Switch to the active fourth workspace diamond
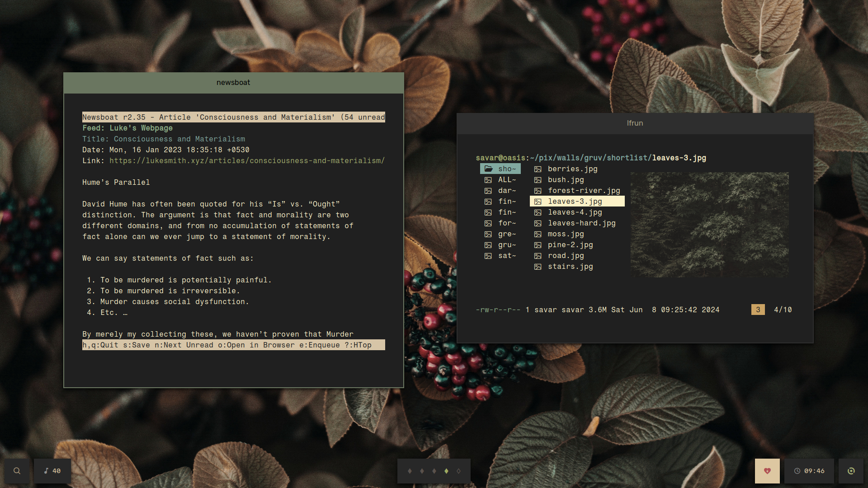 (446, 471)
